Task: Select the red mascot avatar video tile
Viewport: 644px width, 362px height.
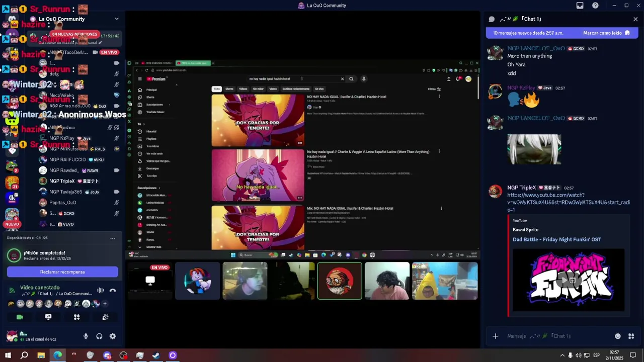Action: click(x=340, y=281)
